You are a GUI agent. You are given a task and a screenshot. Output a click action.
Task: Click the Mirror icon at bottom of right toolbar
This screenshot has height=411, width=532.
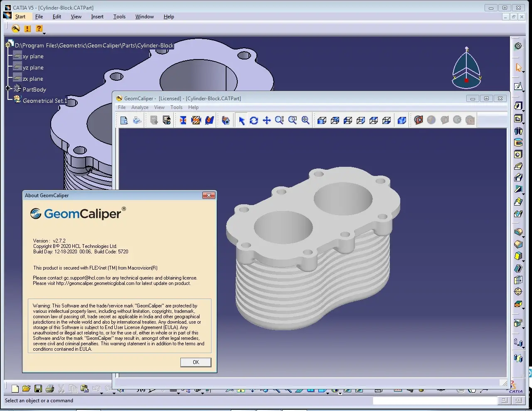click(518, 358)
